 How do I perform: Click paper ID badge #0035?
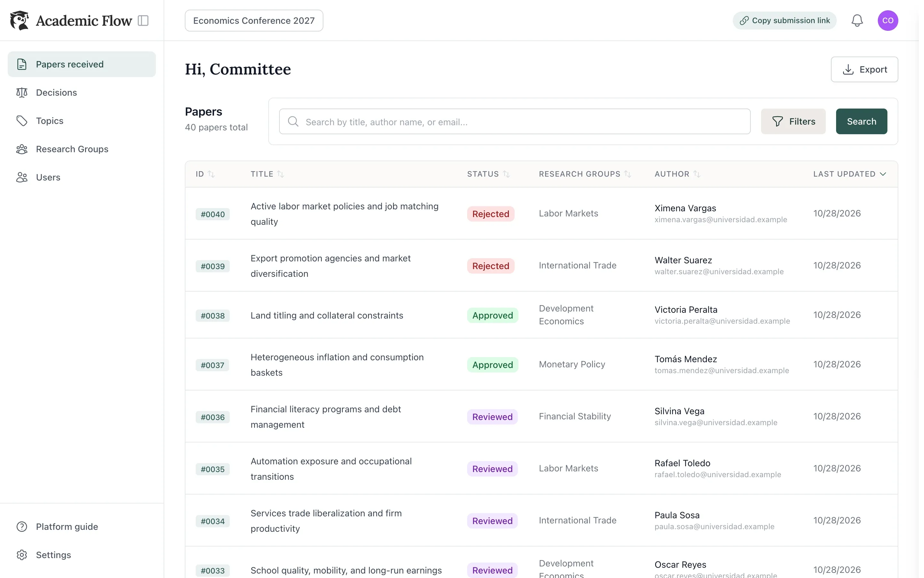coord(213,469)
